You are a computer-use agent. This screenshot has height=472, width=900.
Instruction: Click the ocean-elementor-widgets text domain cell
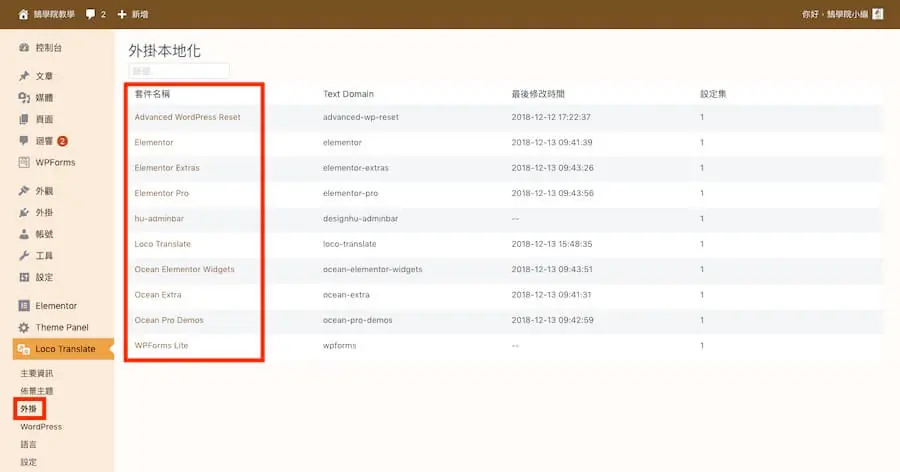point(373,269)
